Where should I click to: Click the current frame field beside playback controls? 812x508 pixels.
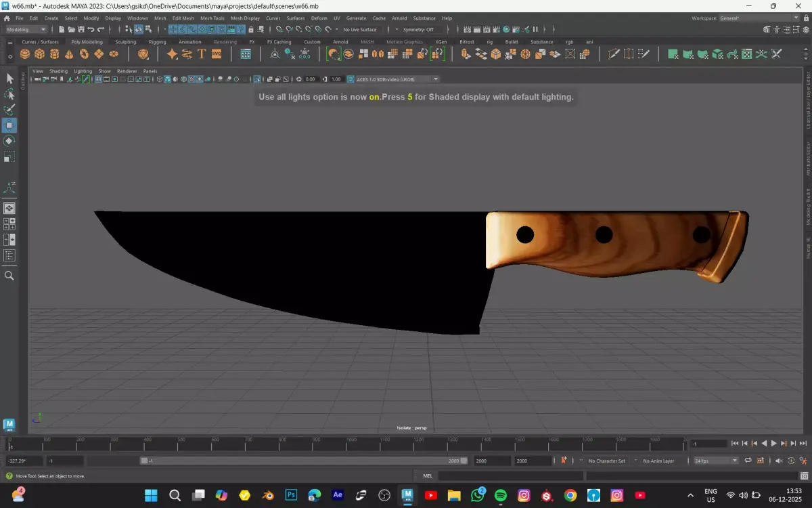point(708,444)
